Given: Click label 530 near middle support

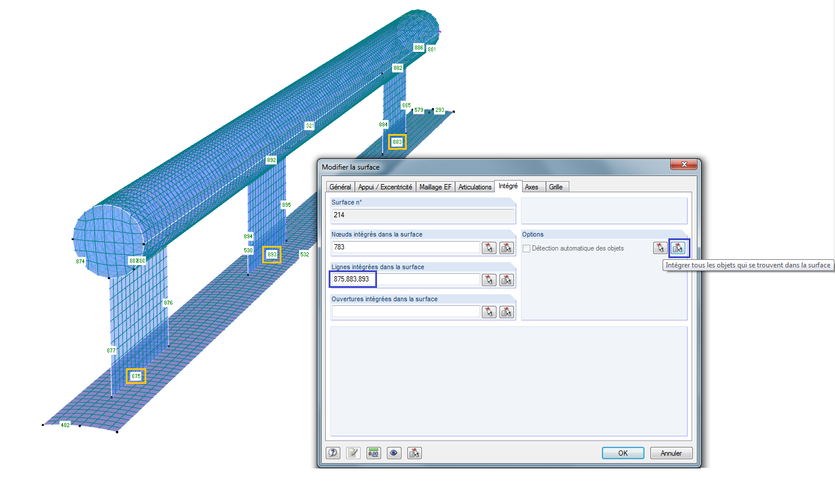Looking at the screenshot, I should 248,251.
